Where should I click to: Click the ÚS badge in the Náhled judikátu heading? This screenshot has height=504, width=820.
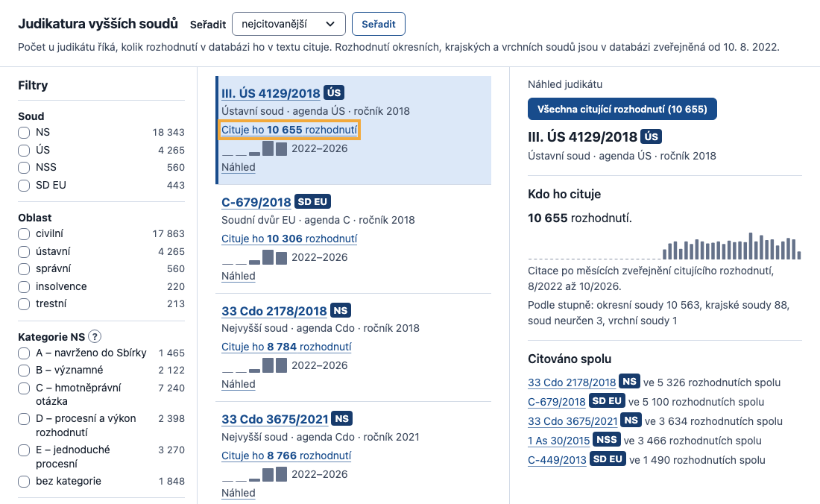click(651, 136)
